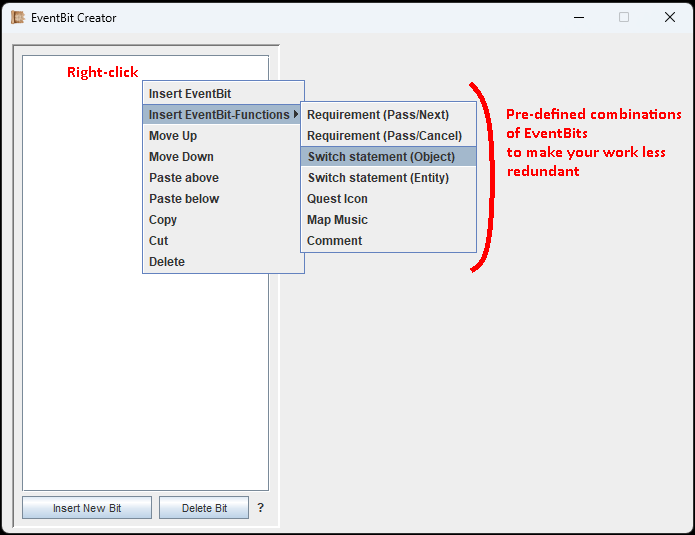Pick Switch statement (Object) option
This screenshot has width=695, height=535.
click(381, 157)
